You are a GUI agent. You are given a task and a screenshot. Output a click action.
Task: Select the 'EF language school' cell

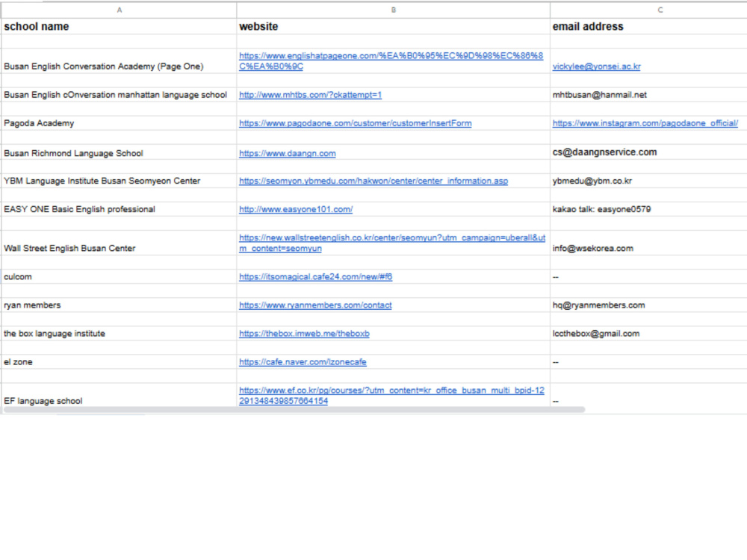[x=119, y=395]
